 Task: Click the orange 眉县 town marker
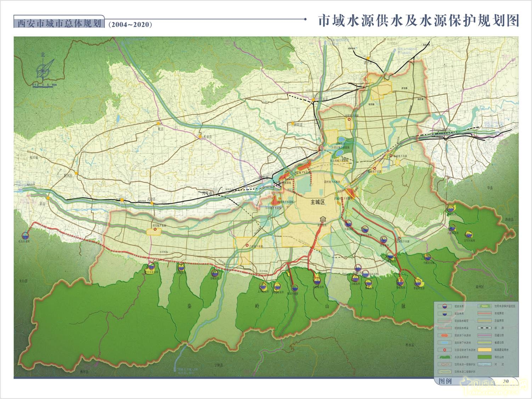(48, 198)
